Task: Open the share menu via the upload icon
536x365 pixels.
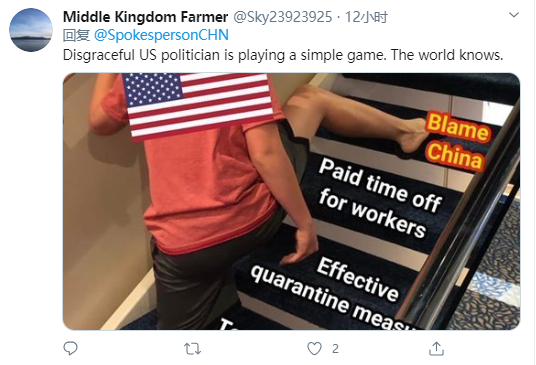Action: [436, 349]
